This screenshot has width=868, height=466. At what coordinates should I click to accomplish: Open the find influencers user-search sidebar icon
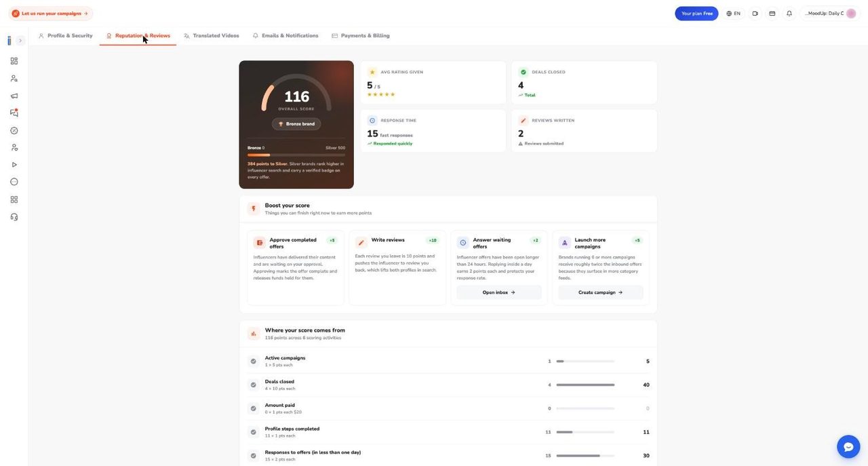click(14, 79)
